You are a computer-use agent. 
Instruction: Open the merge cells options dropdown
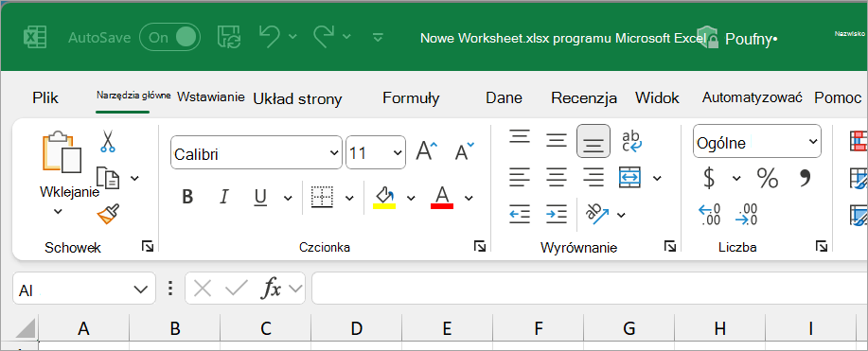click(657, 178)
